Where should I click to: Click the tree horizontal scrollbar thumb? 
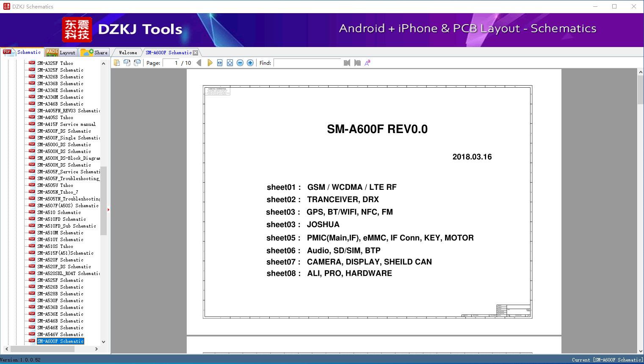pos(42,349)
